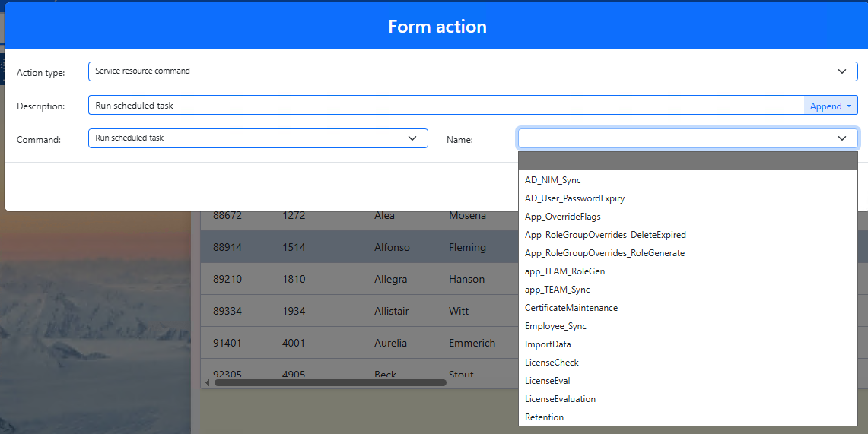868x434 pixels.
Task: Select app_TEAM_RoleGen task
Action: point(688,271)
